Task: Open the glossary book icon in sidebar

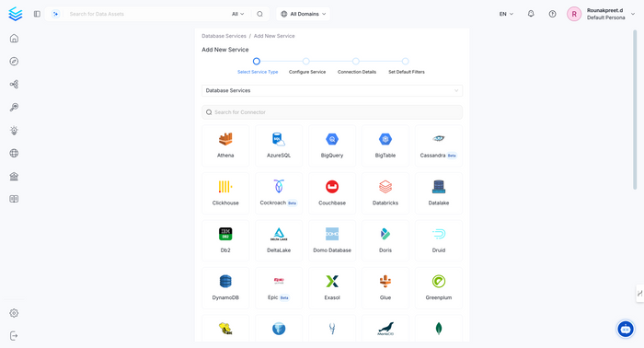Action: [14, 199]
